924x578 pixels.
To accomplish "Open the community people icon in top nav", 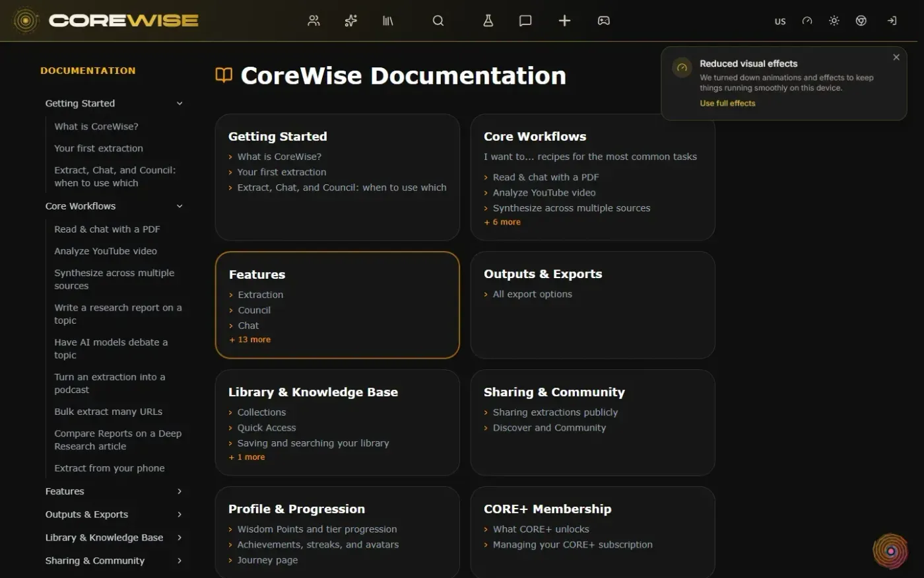I will tap(314, 20).
